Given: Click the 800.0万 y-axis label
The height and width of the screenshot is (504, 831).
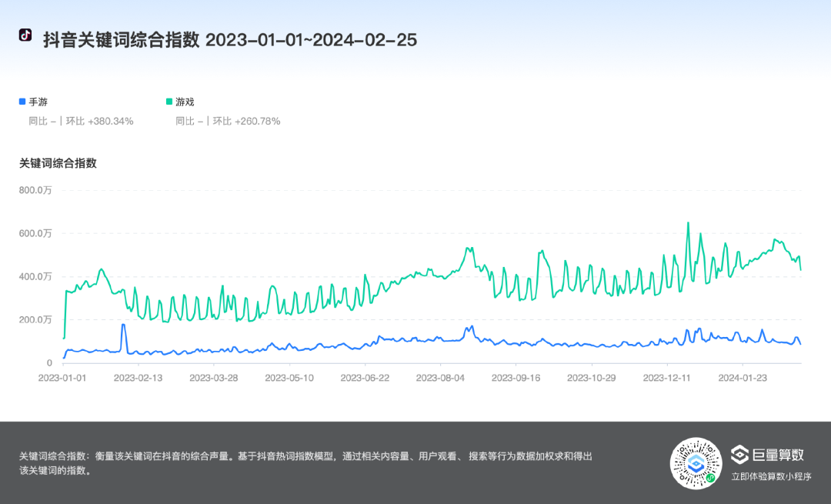Looking at the screenshot, I should point(35,190).
